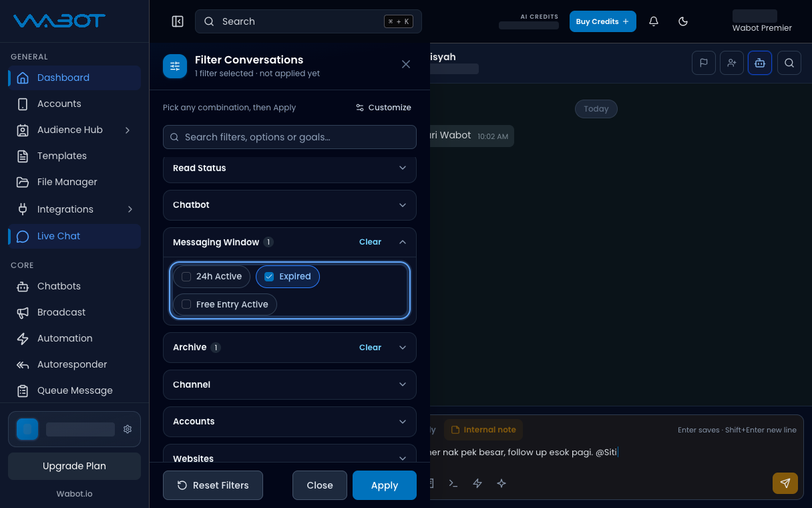This screenshot has height=508, width=812.
Task: Open Dashboard from the sidebar
Action: [x=74, y=78]
